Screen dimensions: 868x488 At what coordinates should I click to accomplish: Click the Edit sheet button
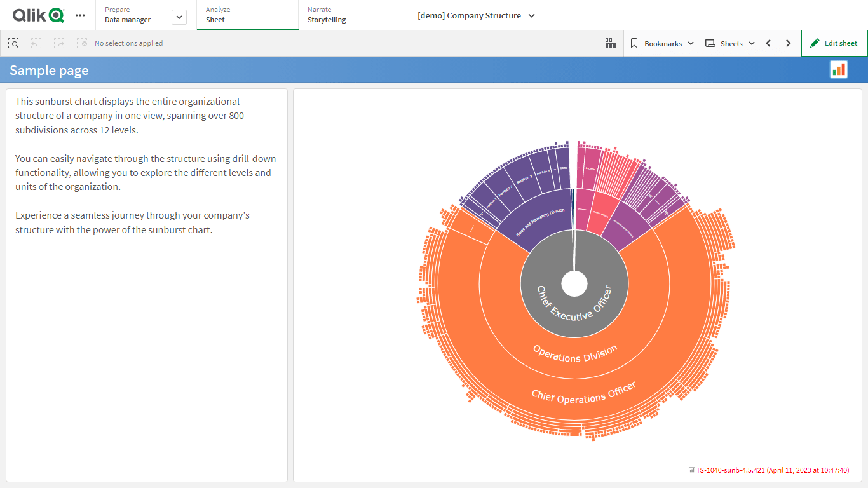pyautogui.click(x=834, y=43)
